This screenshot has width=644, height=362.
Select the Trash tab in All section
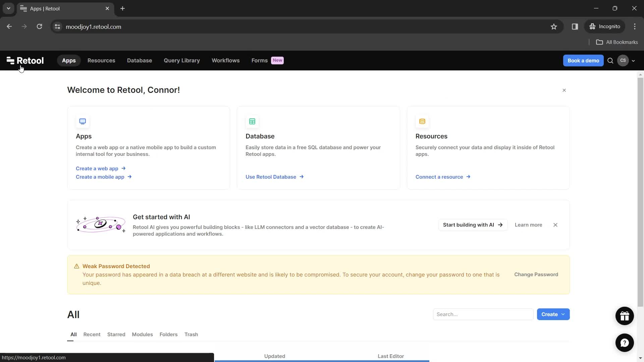click(x=191, y=334)
